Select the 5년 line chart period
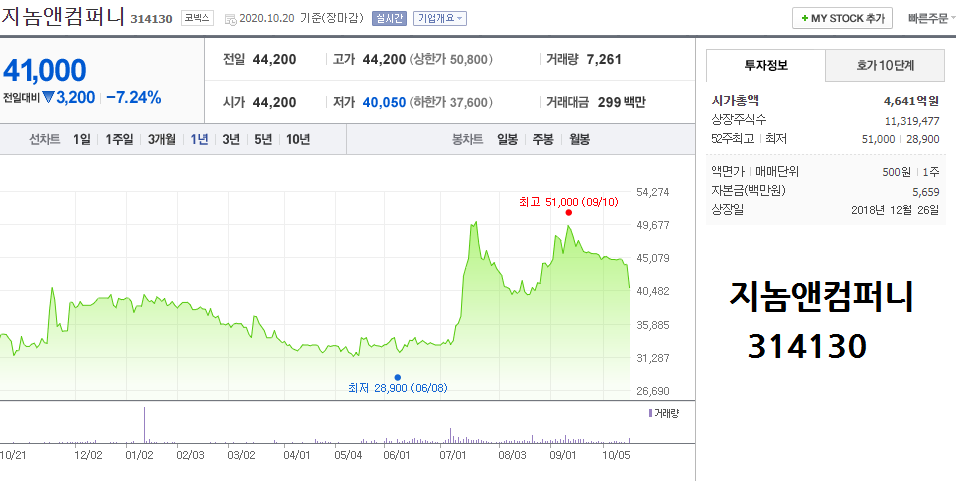Viewport: 962px width, 481px height. (x=263, y=139)
